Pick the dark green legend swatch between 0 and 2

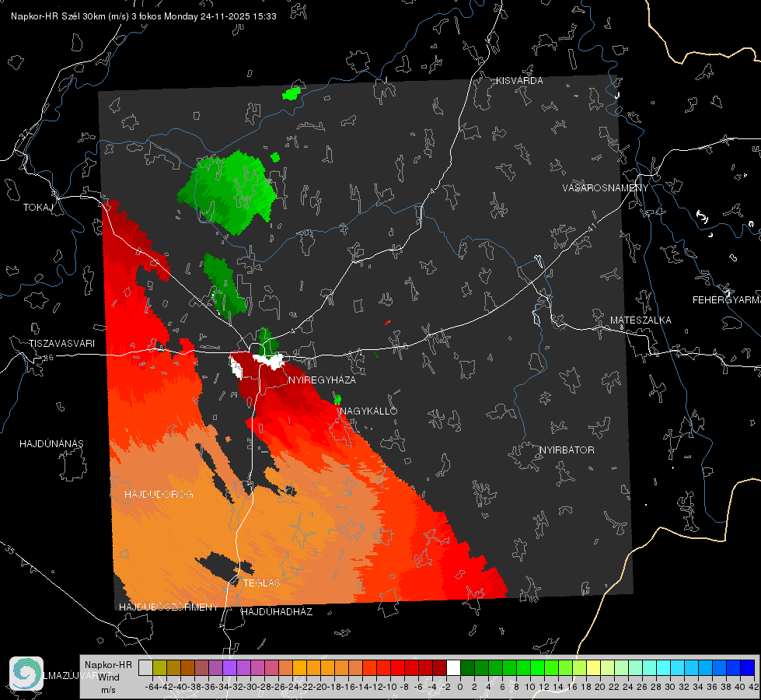[467, 667]
